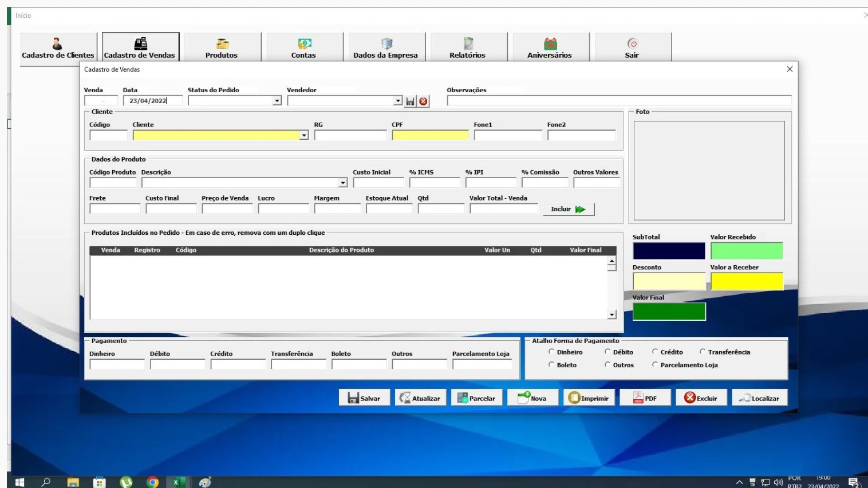The image size is (868, 488).
Task: Select the Cadastro de Vendas menu button
Action: (x=140, y=47)
